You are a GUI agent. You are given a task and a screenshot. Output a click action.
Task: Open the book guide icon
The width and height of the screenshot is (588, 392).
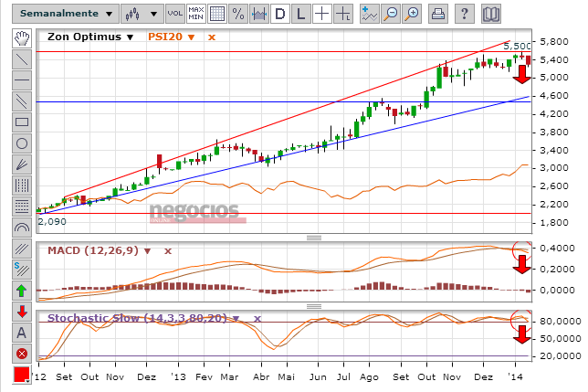[490, 14]
